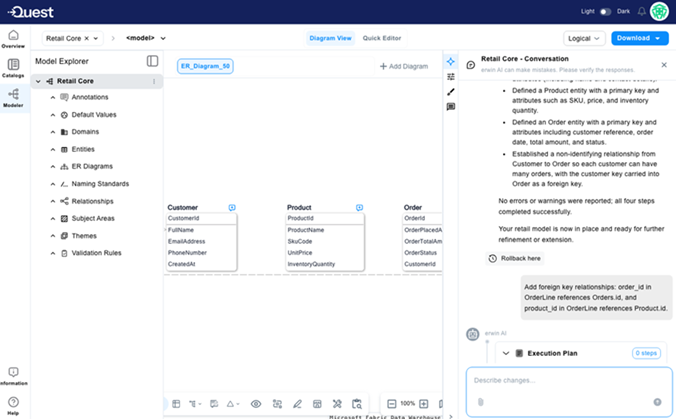Open the user profile avatar
Viewport: 676px width, 419px height.
click(x=659, y=12)
